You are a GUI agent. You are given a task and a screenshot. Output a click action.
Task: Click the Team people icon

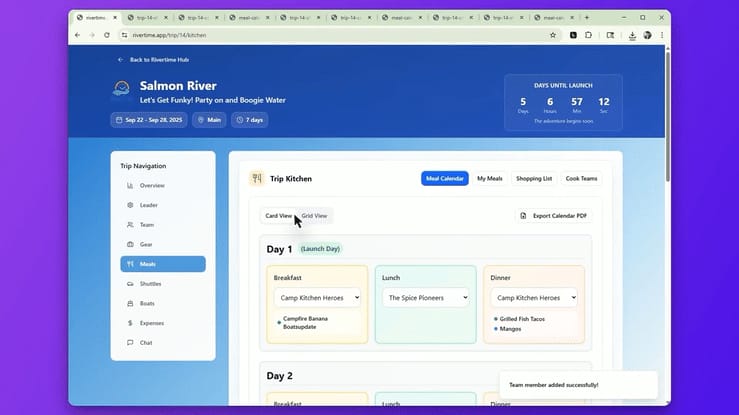click(x=130, y=225)
